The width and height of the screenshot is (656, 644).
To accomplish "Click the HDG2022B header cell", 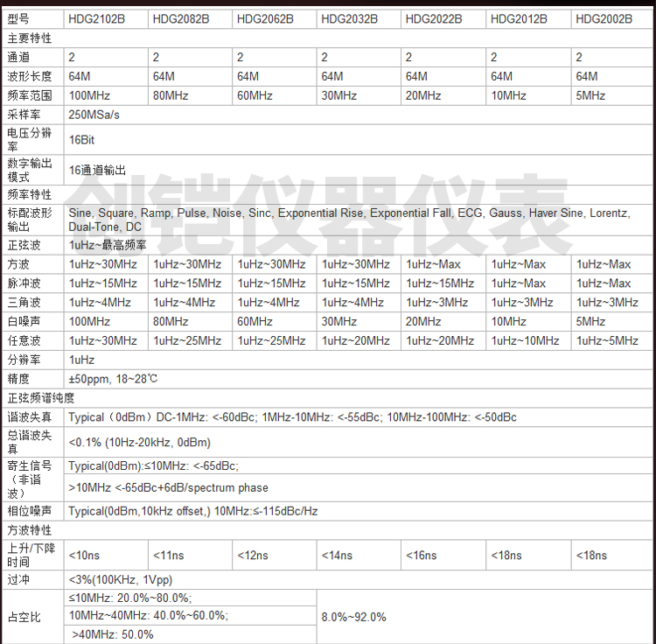I will (x=434, y=18).
